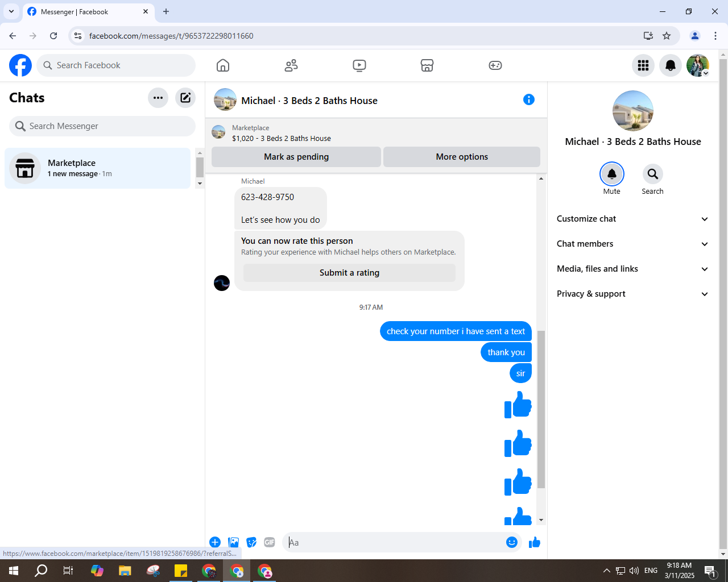728x582 pixels.
Task: Click the phone number 623-428-9750
Action: 267,197
